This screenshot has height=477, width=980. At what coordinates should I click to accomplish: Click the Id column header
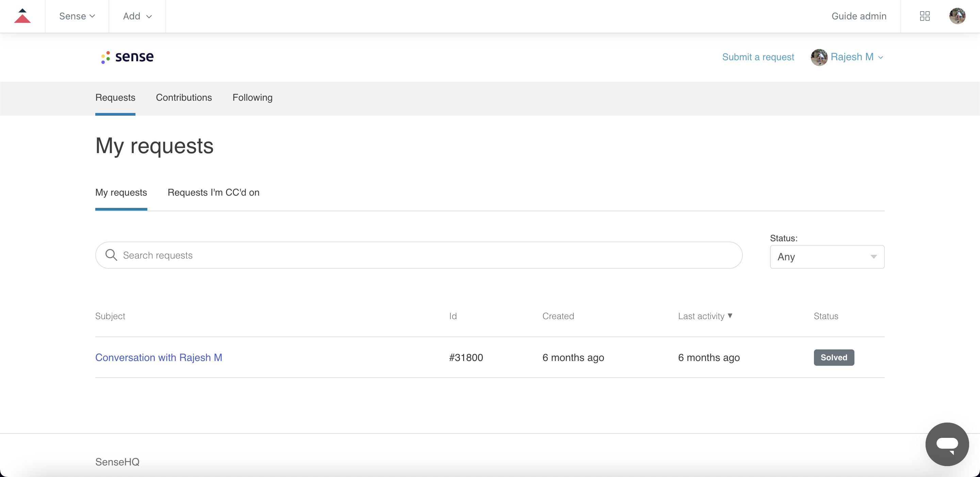(453, 316)
